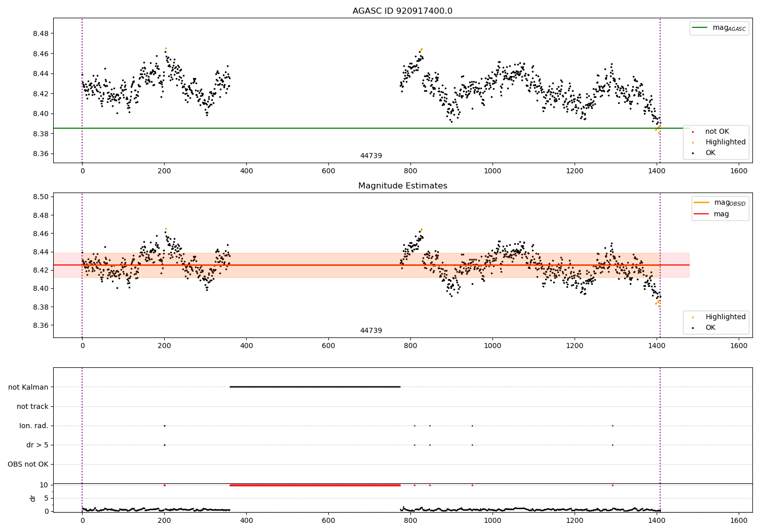This screenshot has width=760, height=532.
Task: Click the 8.48 tick in top panel
Action: point(41,33)
